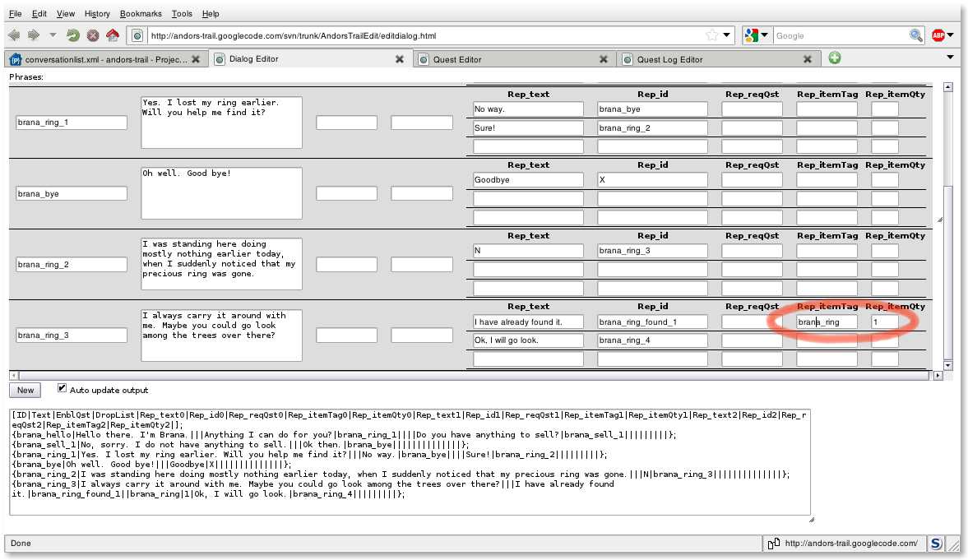Open the list all tabs dropdown

coord(951,58)
